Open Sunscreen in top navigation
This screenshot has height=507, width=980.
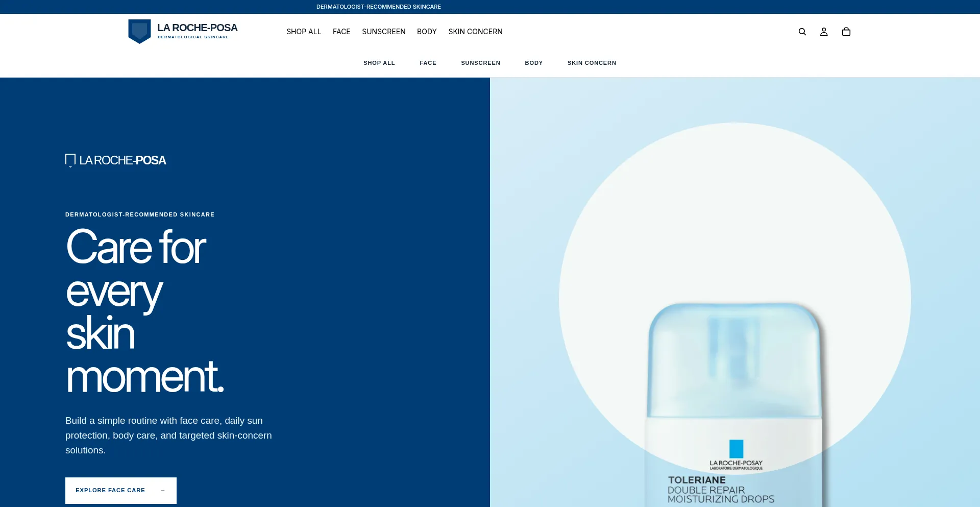coord(384,32)
